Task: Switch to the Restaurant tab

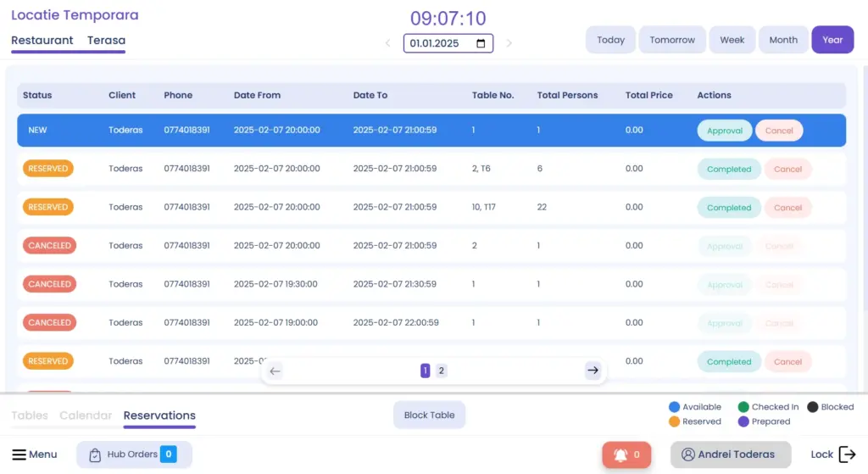Action: pyautogui.click(x=42, y=41)
